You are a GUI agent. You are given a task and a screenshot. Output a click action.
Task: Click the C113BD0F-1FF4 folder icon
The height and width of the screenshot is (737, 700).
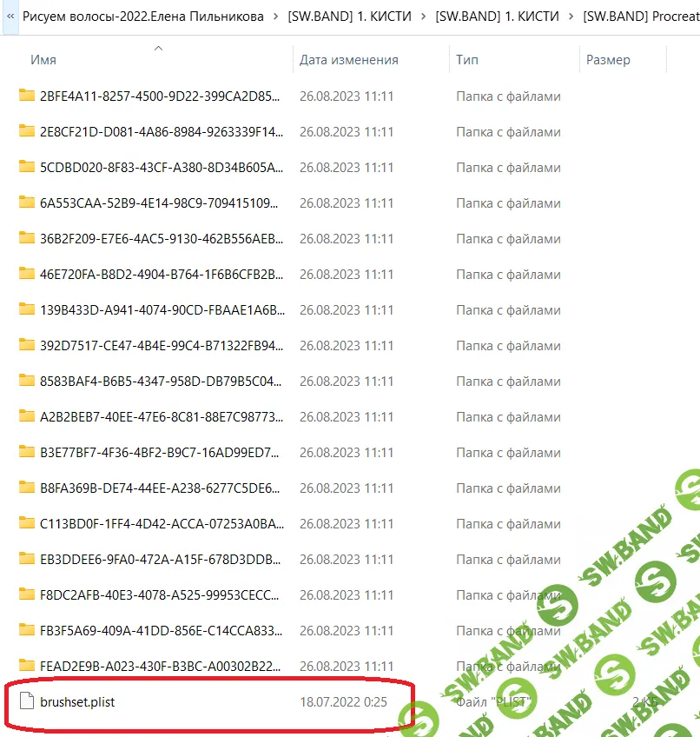tap(26, 523)
